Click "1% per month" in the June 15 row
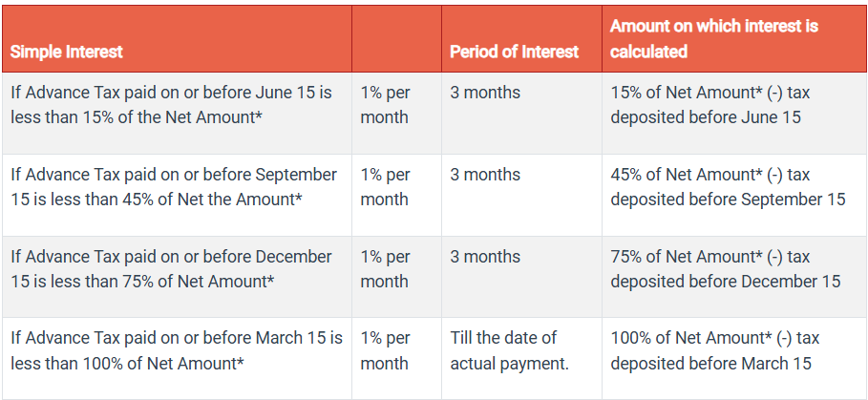The height and width of the screenshot is (400, 868). pyautogui.click(x=385, y=105)
